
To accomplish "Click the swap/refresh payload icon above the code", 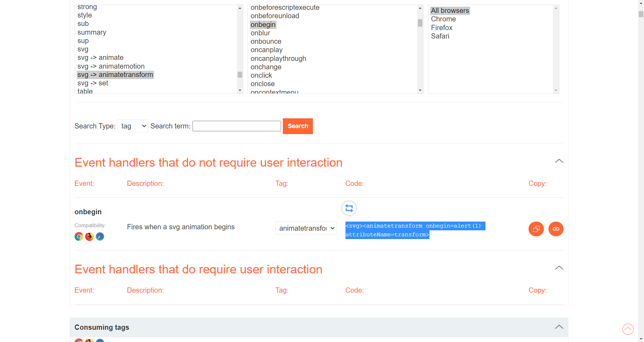I will (349, 208).
